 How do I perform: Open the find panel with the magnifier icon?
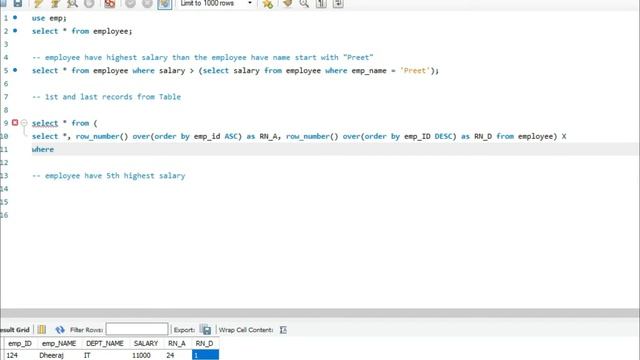(x=304, y=4)
